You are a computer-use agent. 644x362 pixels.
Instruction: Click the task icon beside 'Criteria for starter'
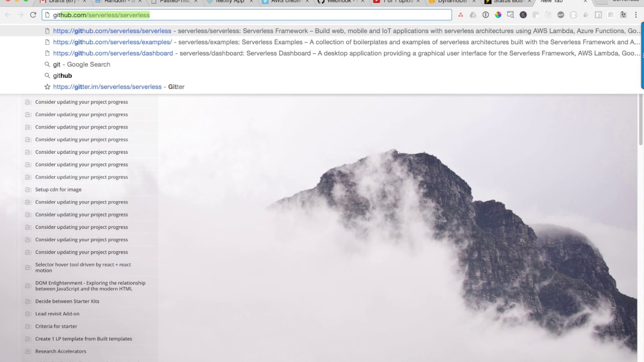(28, 326)
